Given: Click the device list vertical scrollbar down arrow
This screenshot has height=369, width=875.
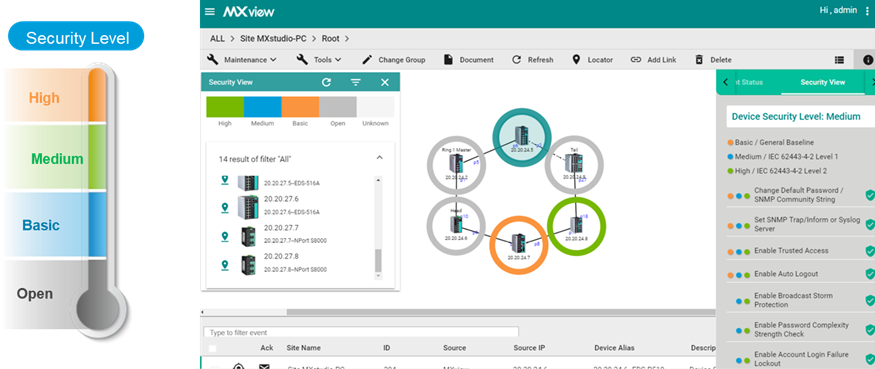Looking at the screenshot, I should click(378, 275).
